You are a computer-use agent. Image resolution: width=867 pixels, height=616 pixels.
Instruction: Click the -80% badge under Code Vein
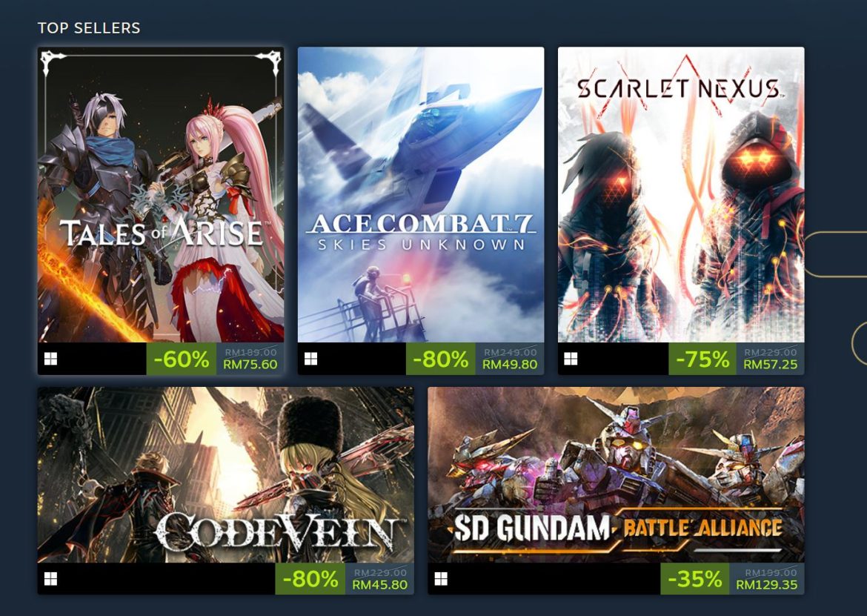310,579
